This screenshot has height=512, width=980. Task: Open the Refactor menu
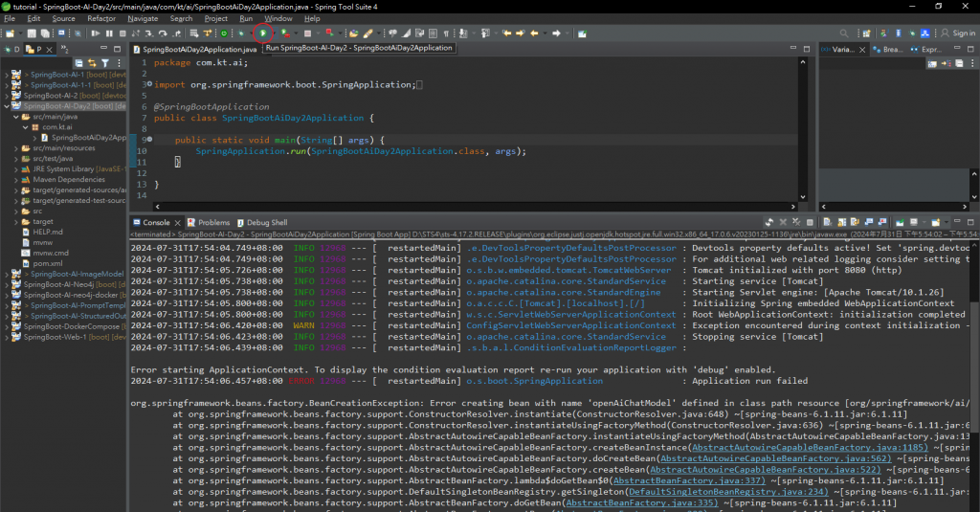[x=100, y=18]
